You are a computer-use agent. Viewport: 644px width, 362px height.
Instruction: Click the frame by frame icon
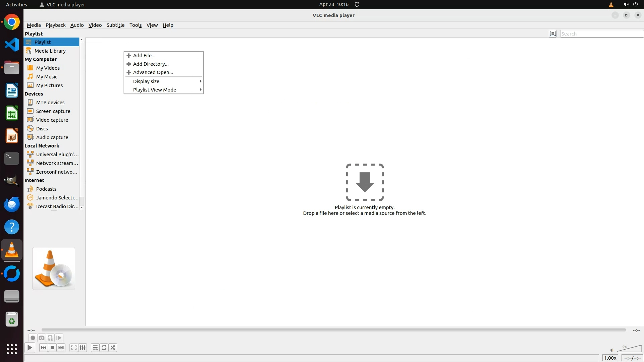coord(59,338)
